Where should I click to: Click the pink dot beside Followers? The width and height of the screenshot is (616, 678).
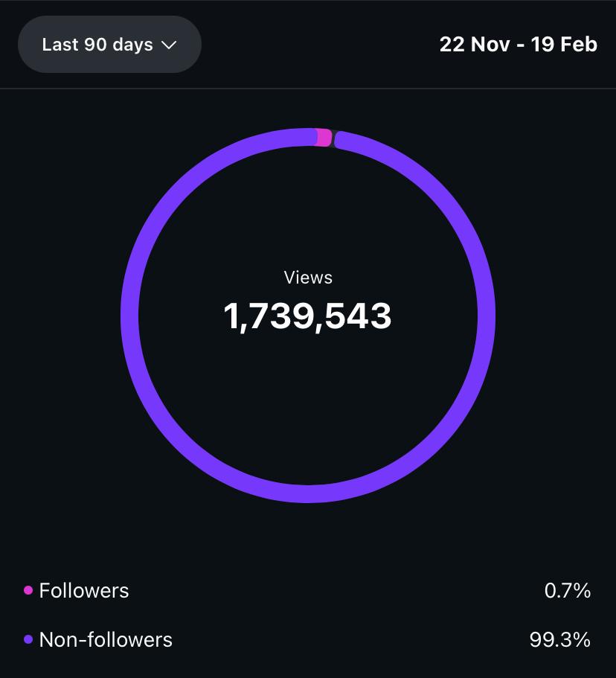tap(28, 590)
